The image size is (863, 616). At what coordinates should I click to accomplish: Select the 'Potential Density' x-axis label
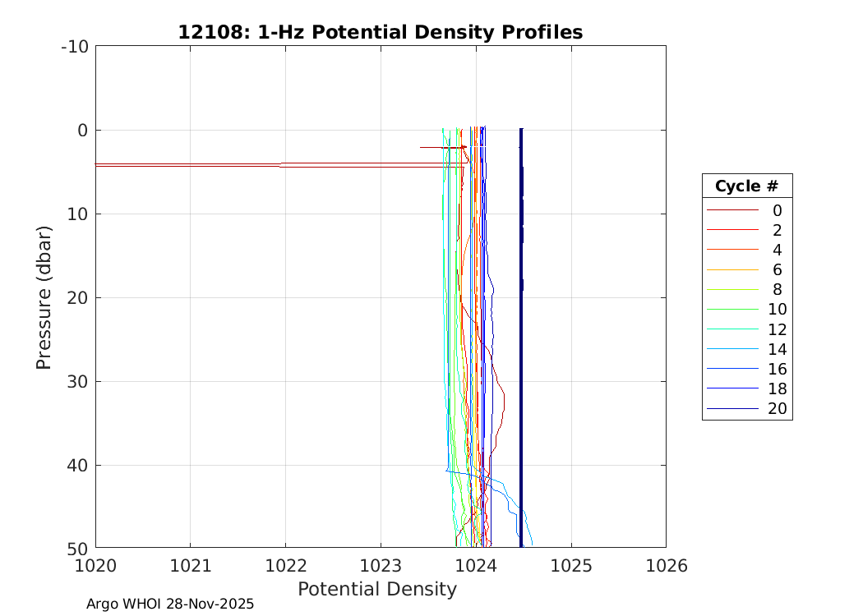376,589
